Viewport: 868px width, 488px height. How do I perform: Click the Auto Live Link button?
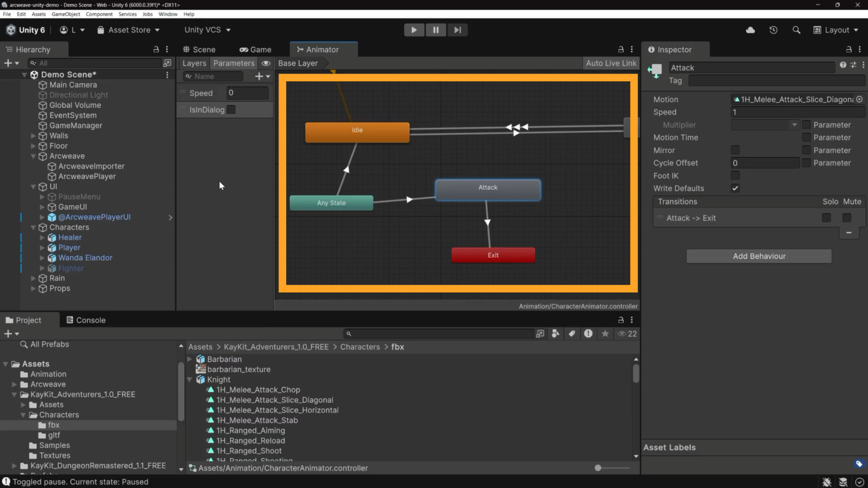click(x=611, y=63)
